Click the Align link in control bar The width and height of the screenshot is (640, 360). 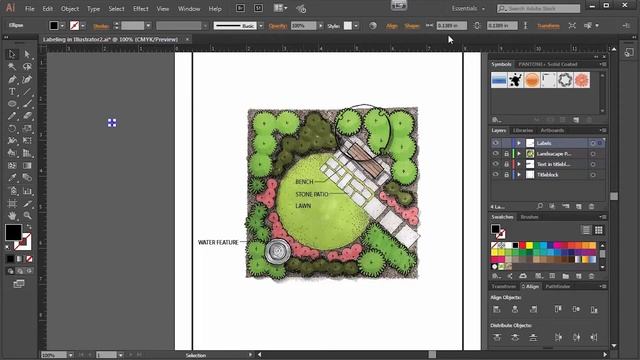tap(392, 26)
